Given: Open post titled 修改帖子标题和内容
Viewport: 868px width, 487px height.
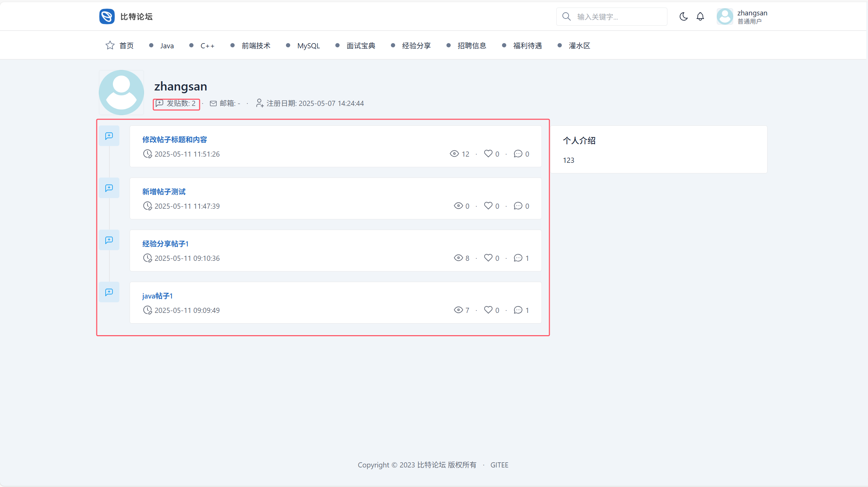Looking at the screenshot, I should click(175, 139).
